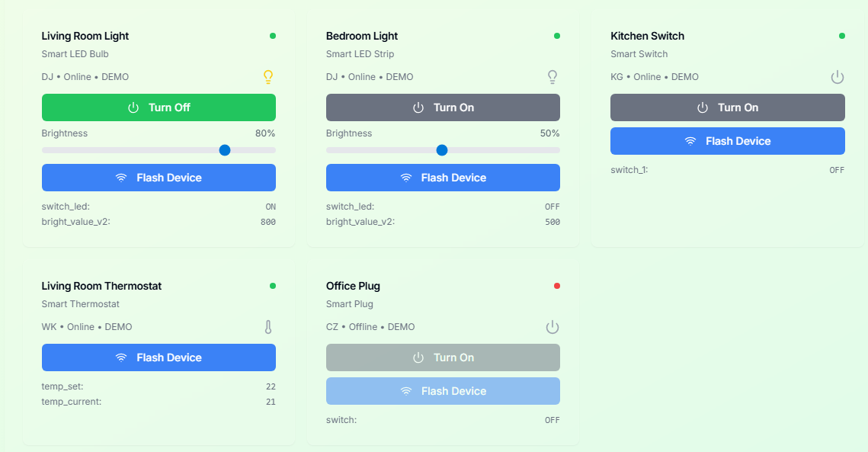
Task: Click the thermometer icon on Living Room Thermostat
Action: tap(268, 326)
